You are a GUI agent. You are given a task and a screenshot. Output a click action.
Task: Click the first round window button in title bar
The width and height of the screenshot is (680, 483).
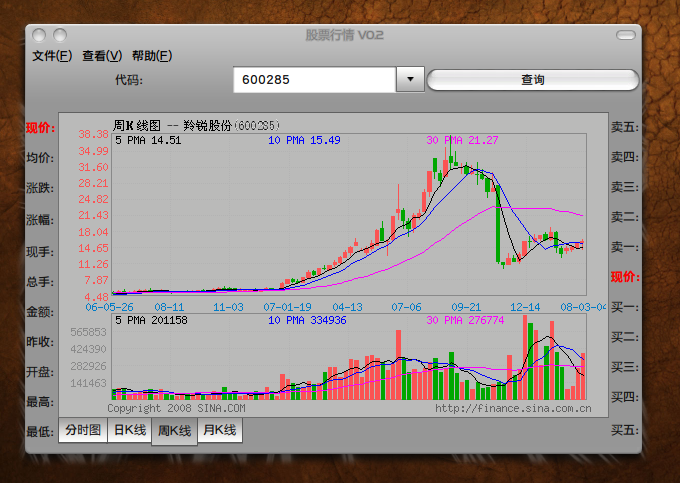pyautogui.click(x=39, y=35)
